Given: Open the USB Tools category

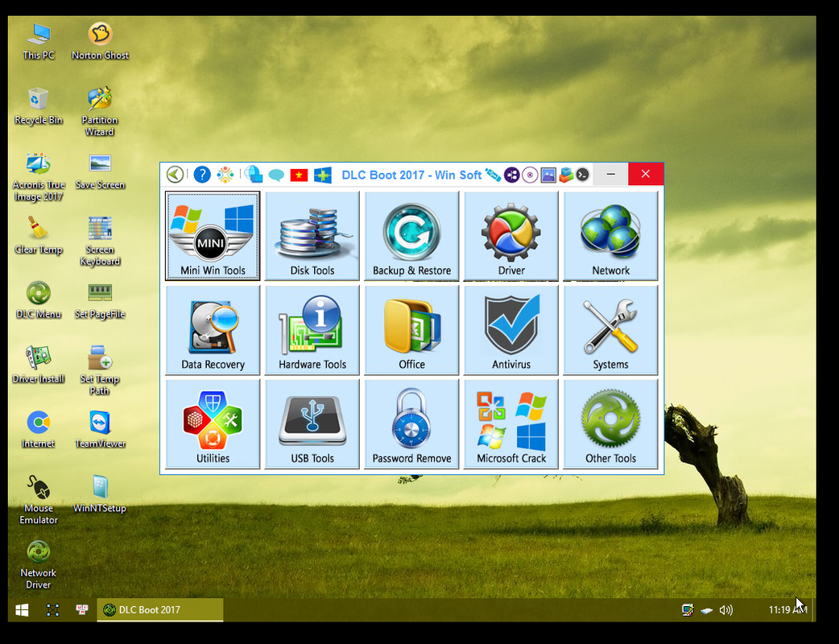Looking at the screenshot, I should [312, 423].
